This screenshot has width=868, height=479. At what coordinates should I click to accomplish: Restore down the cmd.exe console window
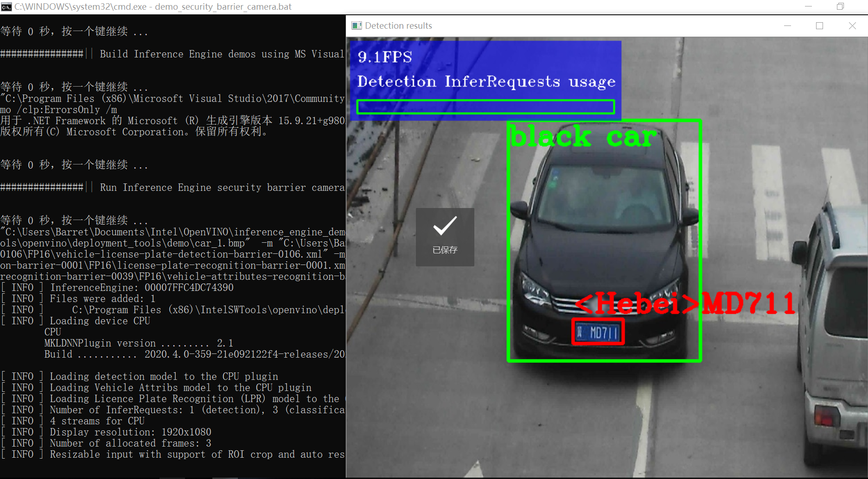pyautogui.click(x=840, y=6)
